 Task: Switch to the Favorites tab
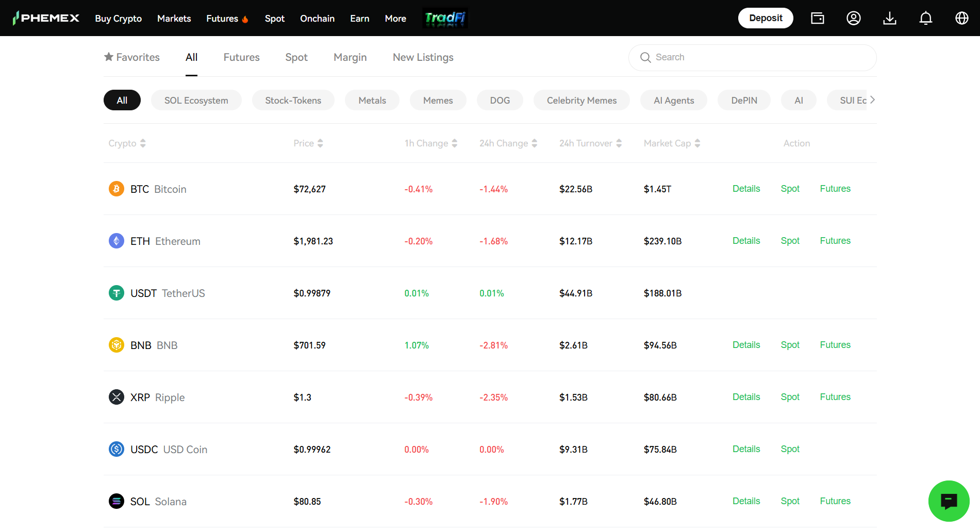pos(132,57)
